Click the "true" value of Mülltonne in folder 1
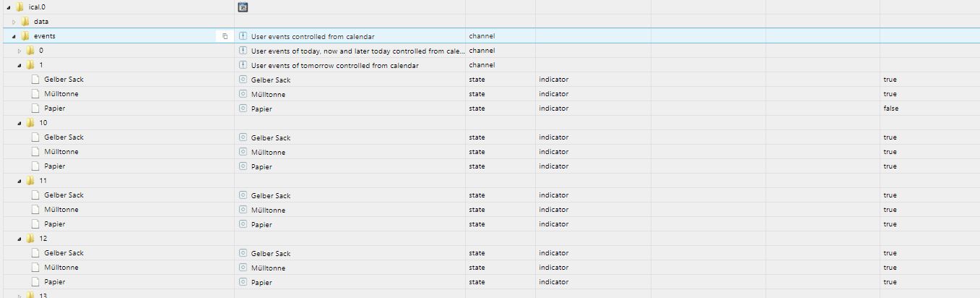 pos(890,94)
